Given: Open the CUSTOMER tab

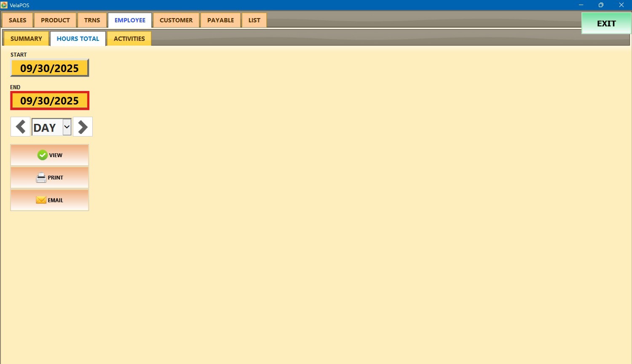Looking at the screenshot, I should point(176,20).
